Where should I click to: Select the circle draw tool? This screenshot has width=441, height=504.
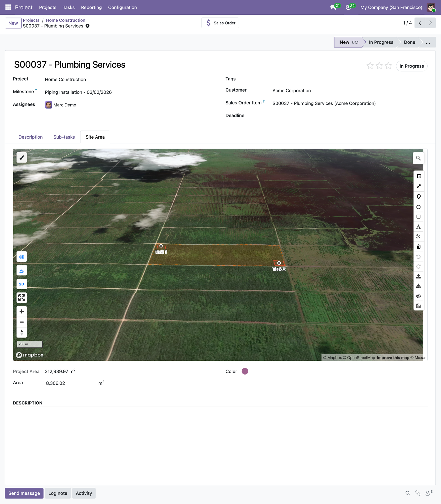[419, 207]
